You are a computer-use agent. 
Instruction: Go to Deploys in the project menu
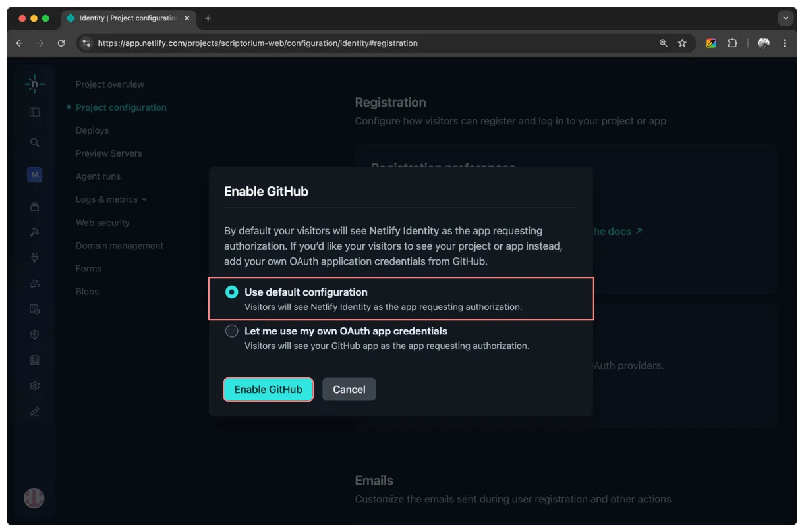pyautogui.click(x=92, y=130)
